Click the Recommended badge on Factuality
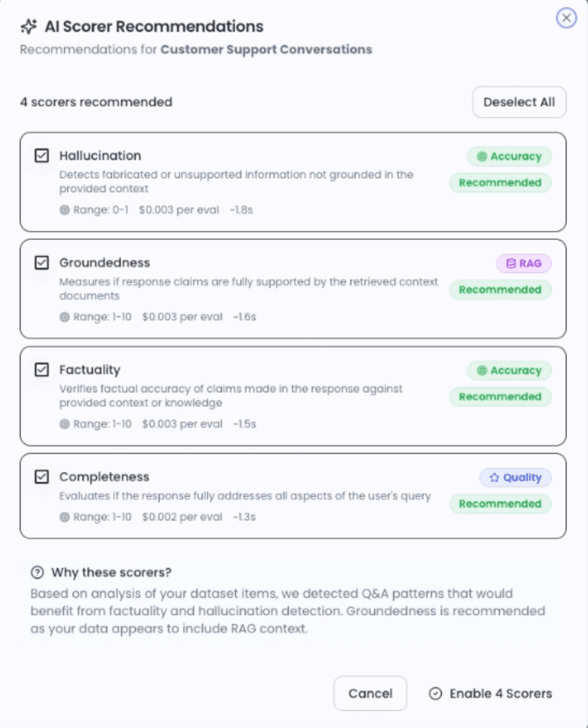588x728 pixels. click(x=500, y=397)
